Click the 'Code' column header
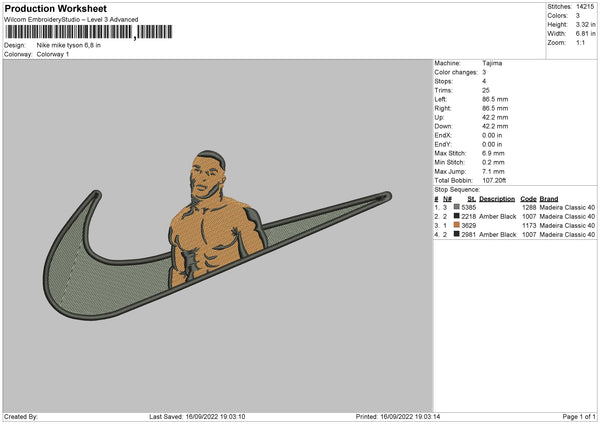600x424 pixels. click(x=528, y=199)
